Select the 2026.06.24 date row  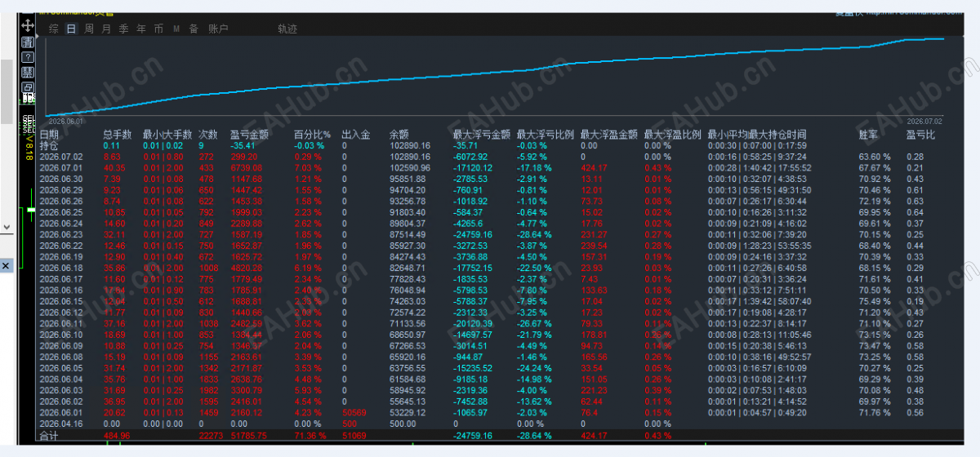[61, 223]
